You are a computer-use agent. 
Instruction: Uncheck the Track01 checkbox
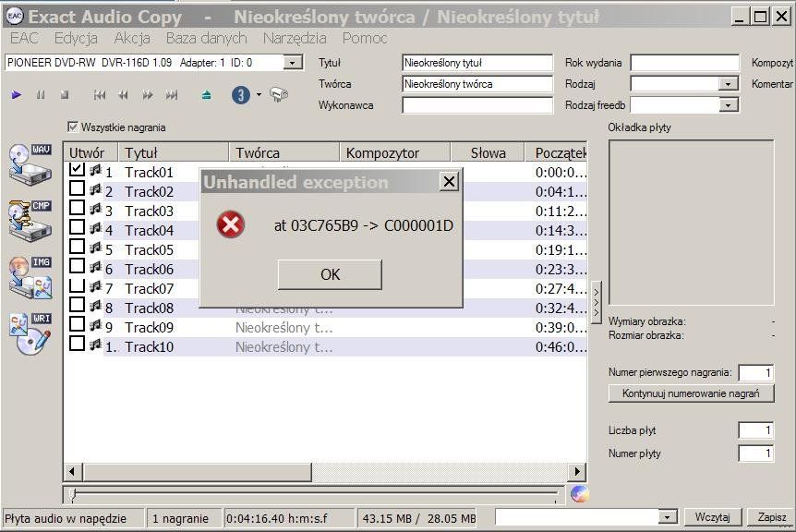pos(77,169)
